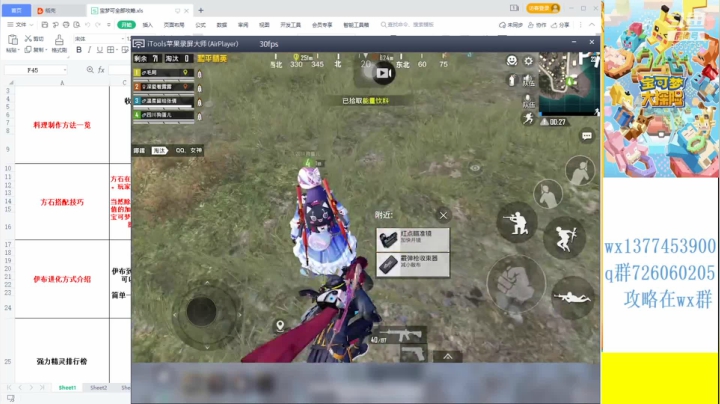Switch to the 视图 ribbon tab
The height and width of the screenshot is (404, 720).
coord(264,25)
